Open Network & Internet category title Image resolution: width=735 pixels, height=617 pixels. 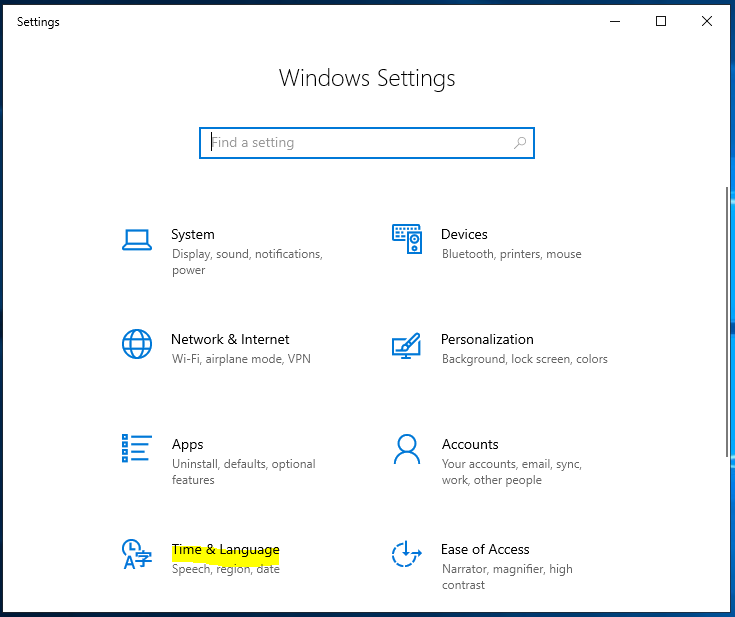click(230, 339)
